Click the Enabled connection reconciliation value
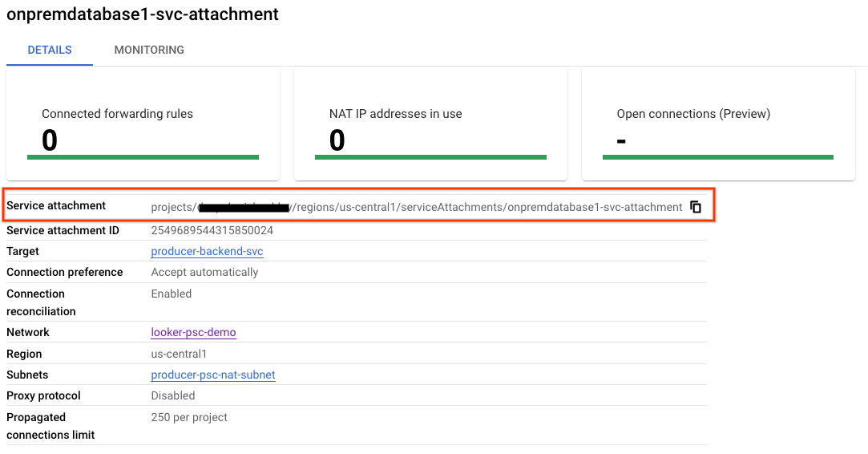 click(172, 294)
